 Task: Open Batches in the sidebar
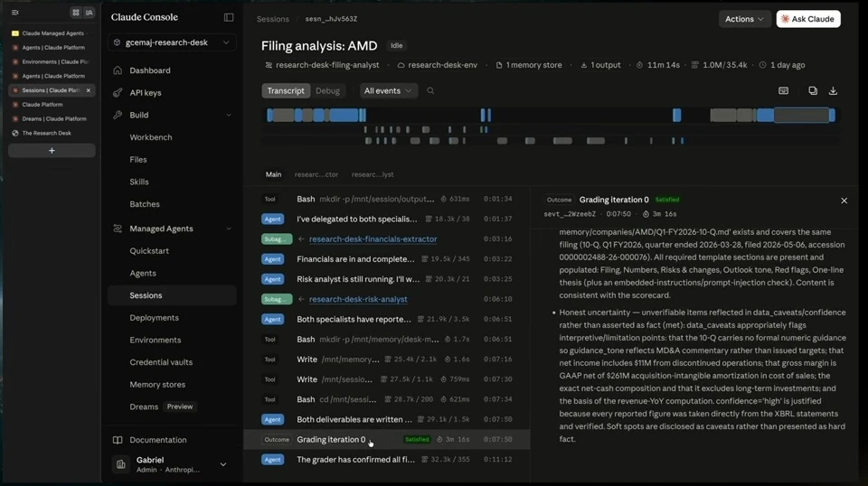click(172, 204)
